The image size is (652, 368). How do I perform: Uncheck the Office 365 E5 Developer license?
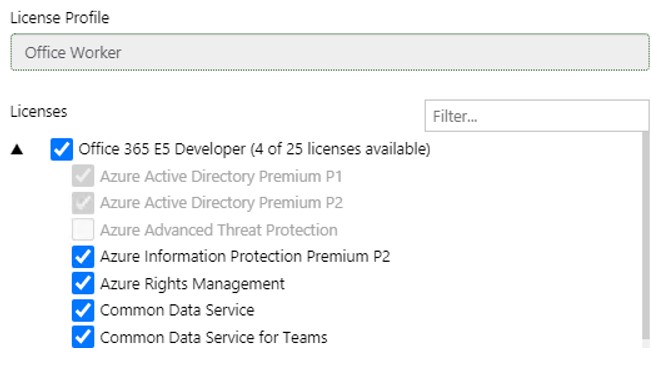pos(62,149)
